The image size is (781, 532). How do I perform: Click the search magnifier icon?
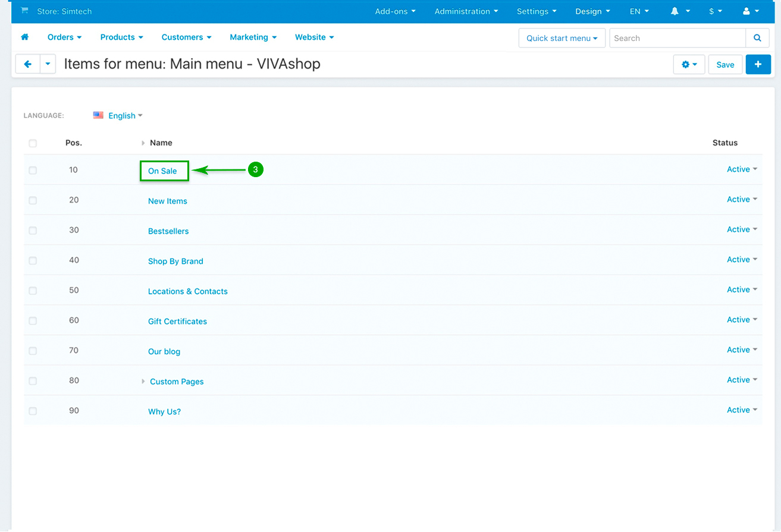(757, 38)
